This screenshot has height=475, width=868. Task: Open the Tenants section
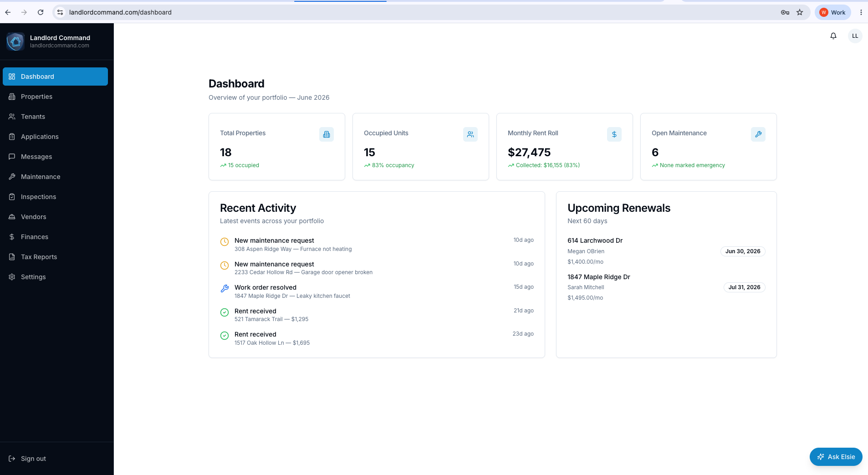55,117
